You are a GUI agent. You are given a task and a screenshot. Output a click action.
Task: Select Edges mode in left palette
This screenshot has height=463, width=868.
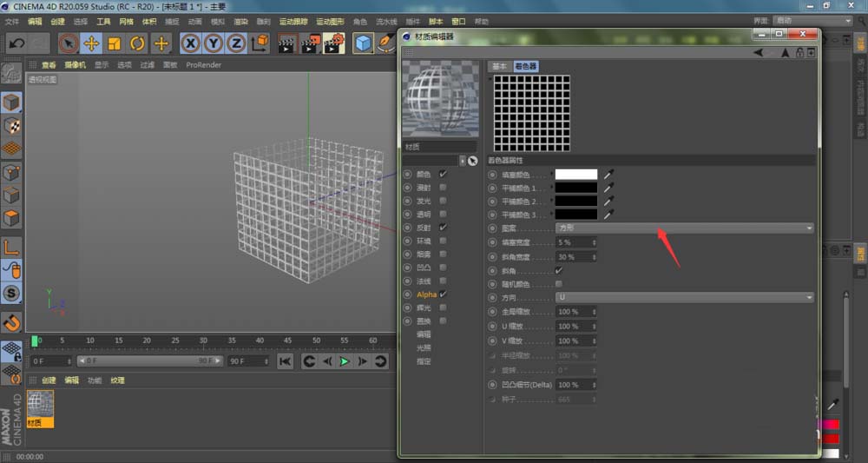point(11,195)
